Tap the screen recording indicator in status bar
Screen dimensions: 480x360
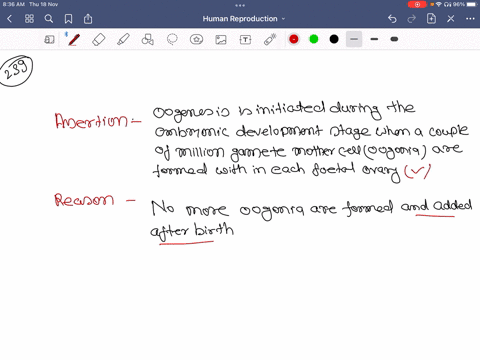click(417, 4)
